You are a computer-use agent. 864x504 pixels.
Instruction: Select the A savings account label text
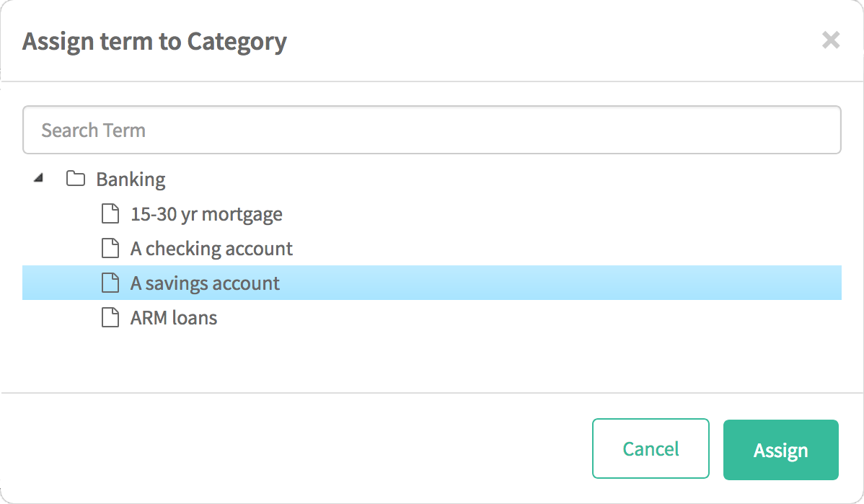click(x=205, y=283)
